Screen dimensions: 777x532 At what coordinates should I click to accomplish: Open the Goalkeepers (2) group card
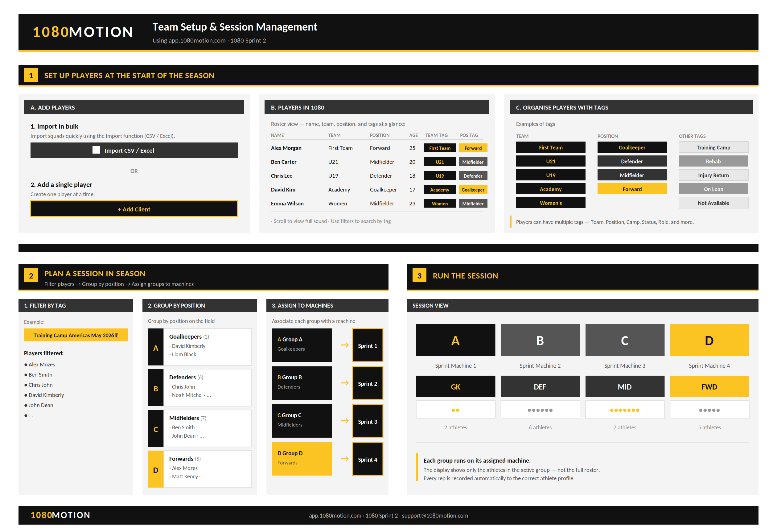(199, 347)
